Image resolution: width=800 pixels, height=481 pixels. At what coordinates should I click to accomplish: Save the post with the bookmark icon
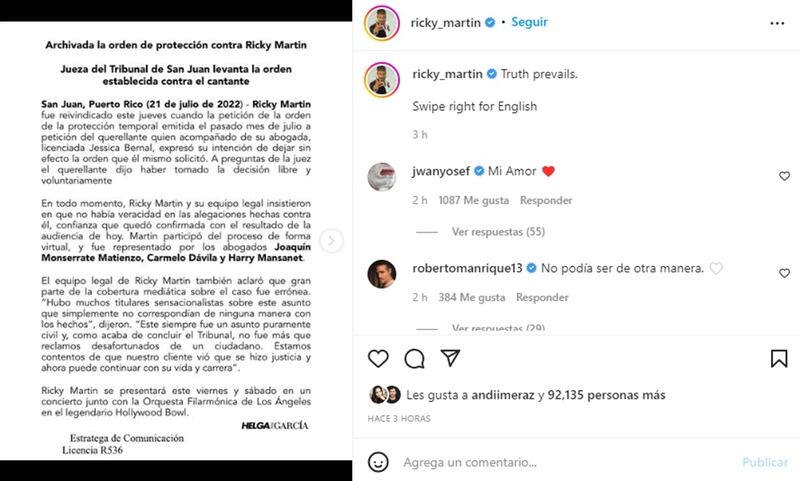pyautogui.click(x=779, y=359)
